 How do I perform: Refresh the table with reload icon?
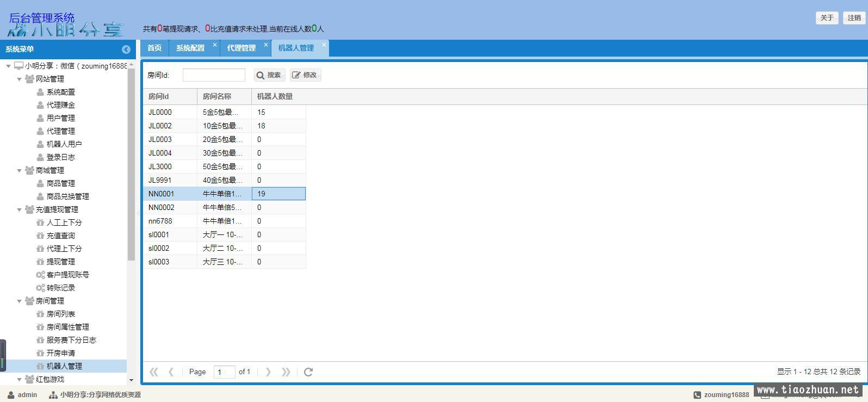308,372
